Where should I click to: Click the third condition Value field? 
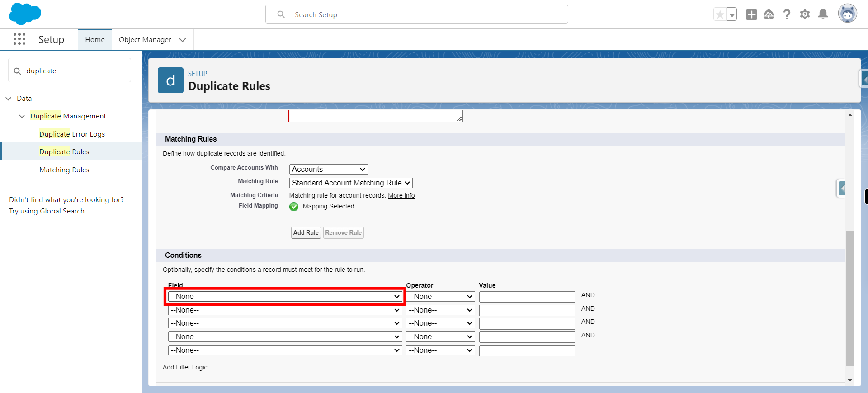pos(527,324)
